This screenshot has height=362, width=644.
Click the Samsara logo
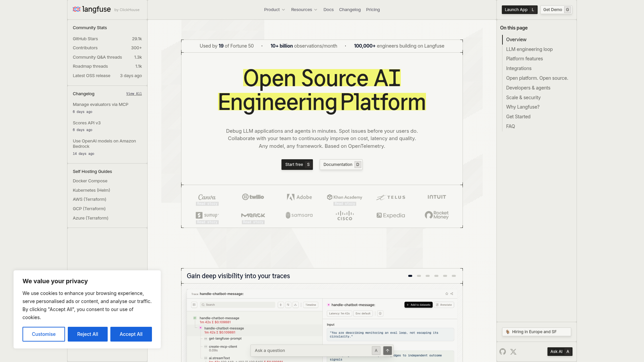[299, 215]
